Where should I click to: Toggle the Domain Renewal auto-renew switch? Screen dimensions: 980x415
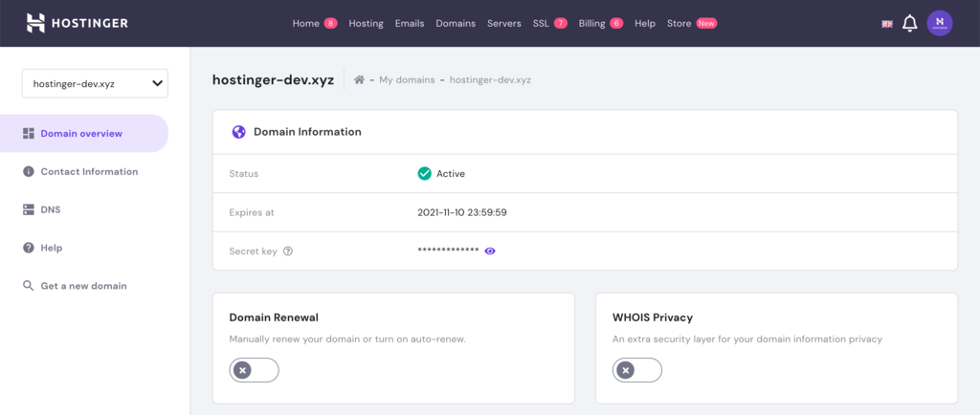click(x=254, y=370)
